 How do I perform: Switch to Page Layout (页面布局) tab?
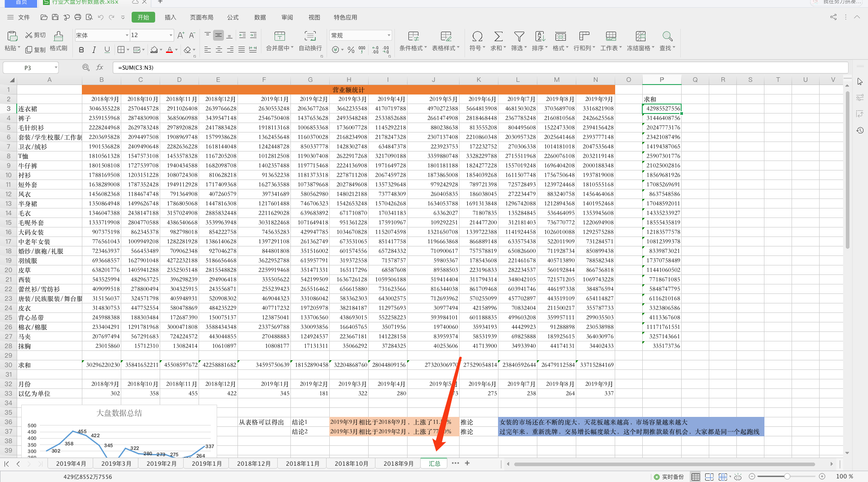click(201, 17)
